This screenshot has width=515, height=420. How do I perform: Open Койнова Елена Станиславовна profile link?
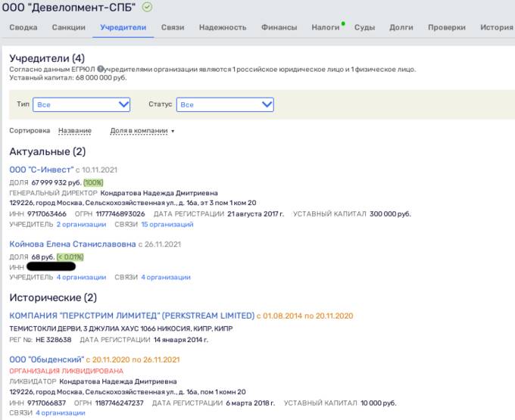(73, 244)
